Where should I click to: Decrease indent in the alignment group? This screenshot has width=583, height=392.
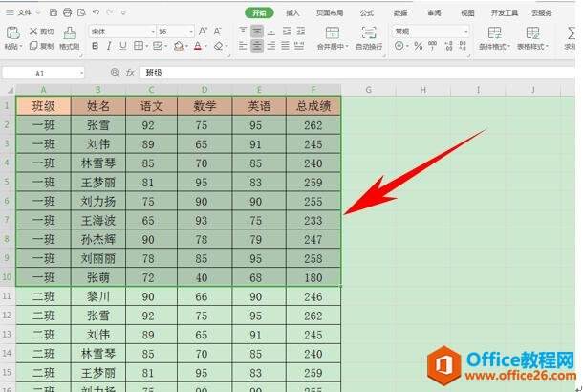click(287, 32)
